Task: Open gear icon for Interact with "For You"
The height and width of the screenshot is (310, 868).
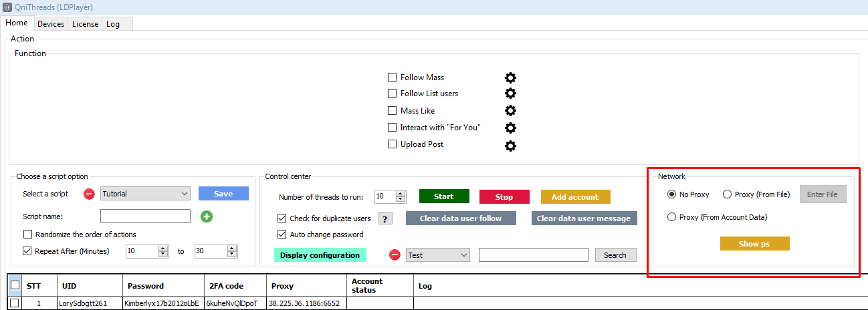Action: [x=510, y=128]
